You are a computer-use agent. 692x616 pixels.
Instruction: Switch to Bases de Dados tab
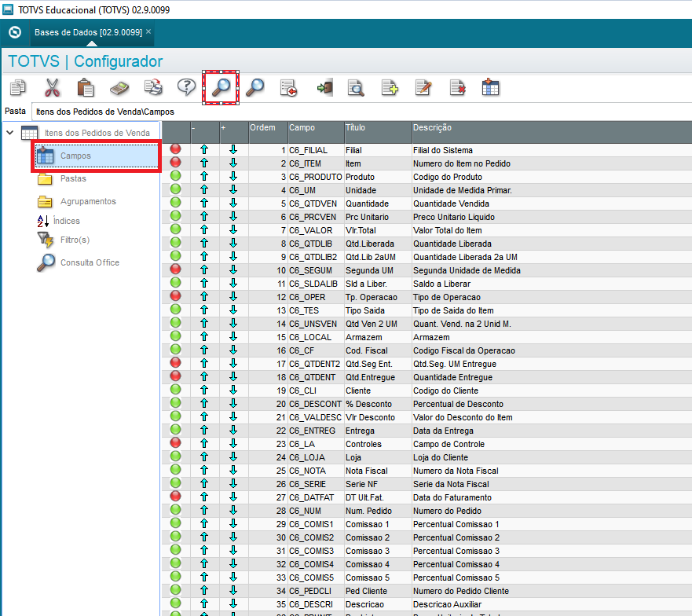click(x=88, y=32)
